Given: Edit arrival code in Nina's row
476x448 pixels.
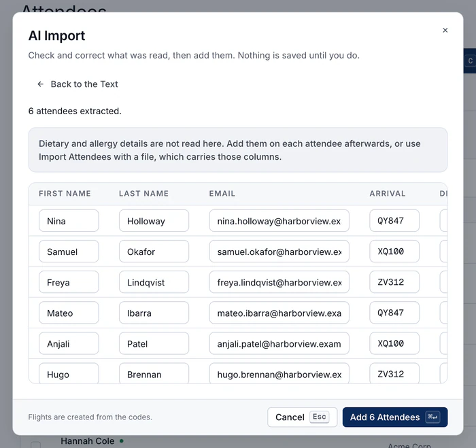Looking at the screenshot, I should pyautogui.click(x=394, y=221).
